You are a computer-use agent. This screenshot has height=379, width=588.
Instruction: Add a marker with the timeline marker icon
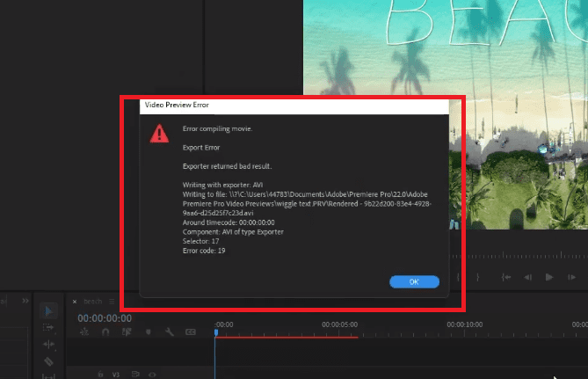pyautogui.click(x=149, y=332)
